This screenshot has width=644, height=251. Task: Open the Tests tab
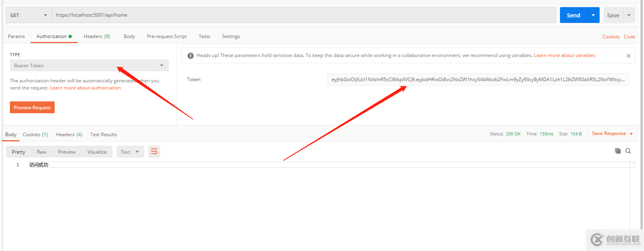(204, 36)
